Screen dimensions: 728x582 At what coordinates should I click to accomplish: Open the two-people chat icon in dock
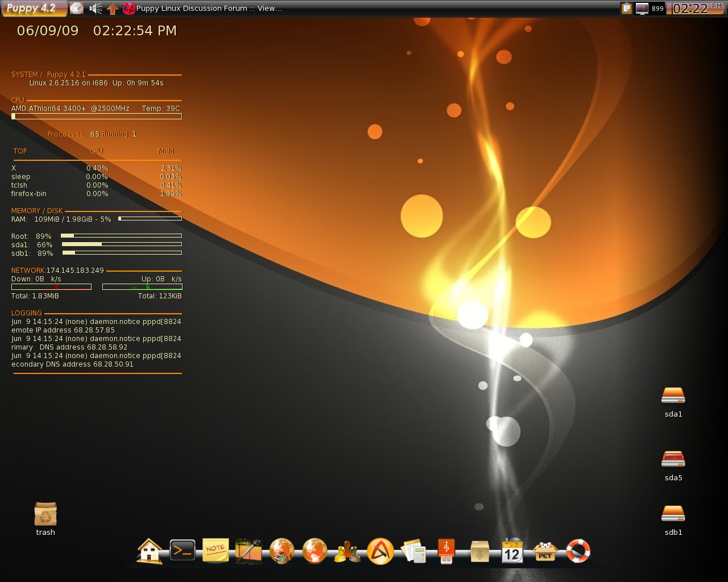[347, 551]
